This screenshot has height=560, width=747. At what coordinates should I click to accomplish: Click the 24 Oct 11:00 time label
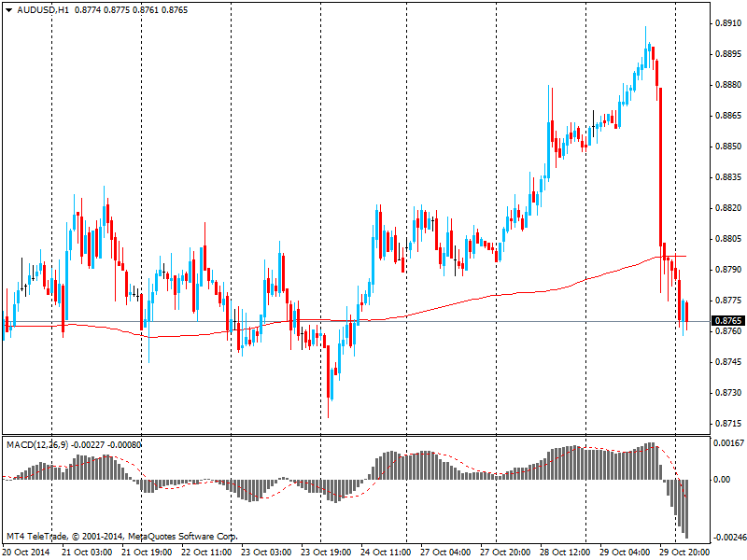383,552
